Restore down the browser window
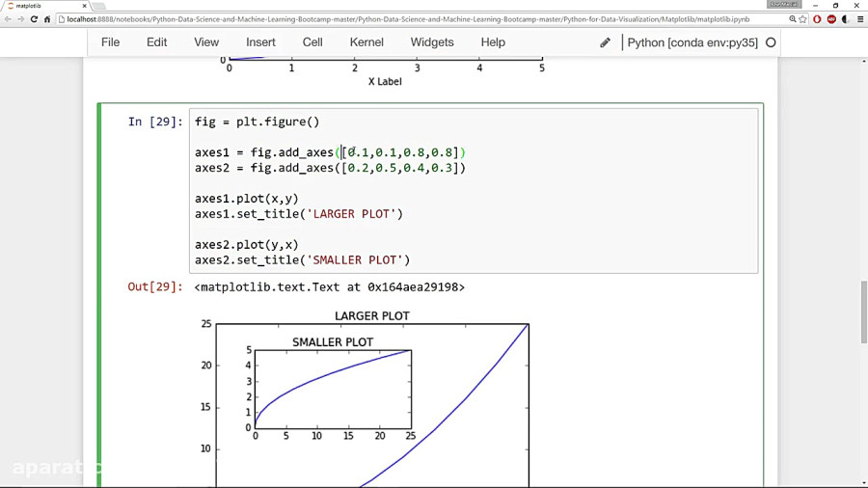 point(835,6)
